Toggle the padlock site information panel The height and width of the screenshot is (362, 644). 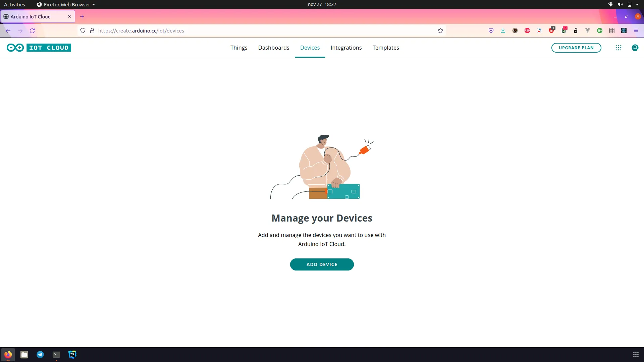coord(92,31)
